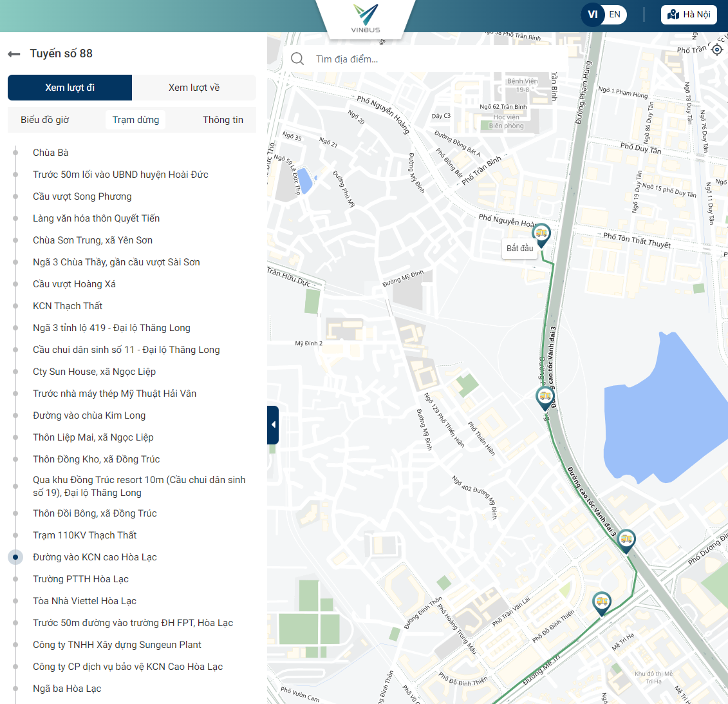Click the bus marker near Phố Đỗ Đình Thiện
The height and width of the screenshot is (704, 728).
click(602, 604)
